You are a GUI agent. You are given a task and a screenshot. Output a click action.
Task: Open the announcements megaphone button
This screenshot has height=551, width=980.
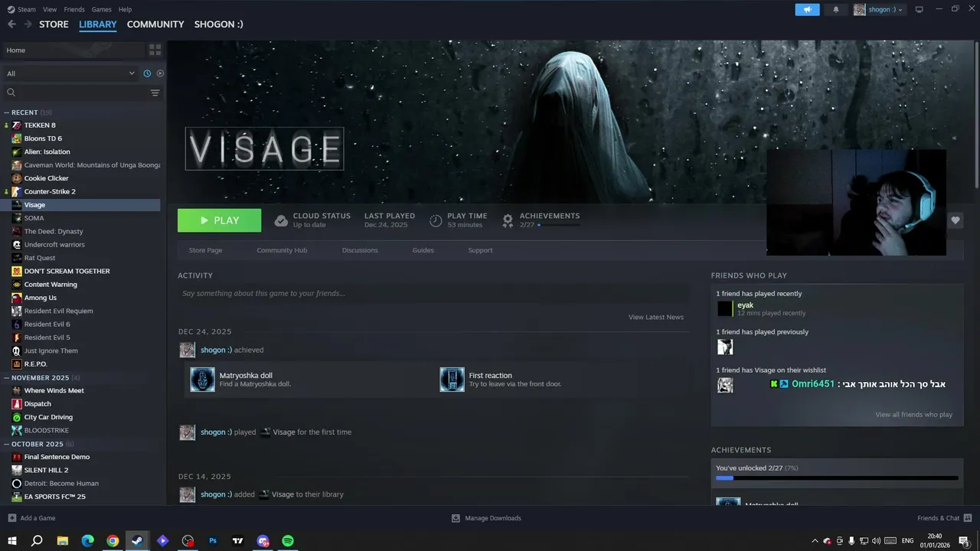tap(807, 9)
